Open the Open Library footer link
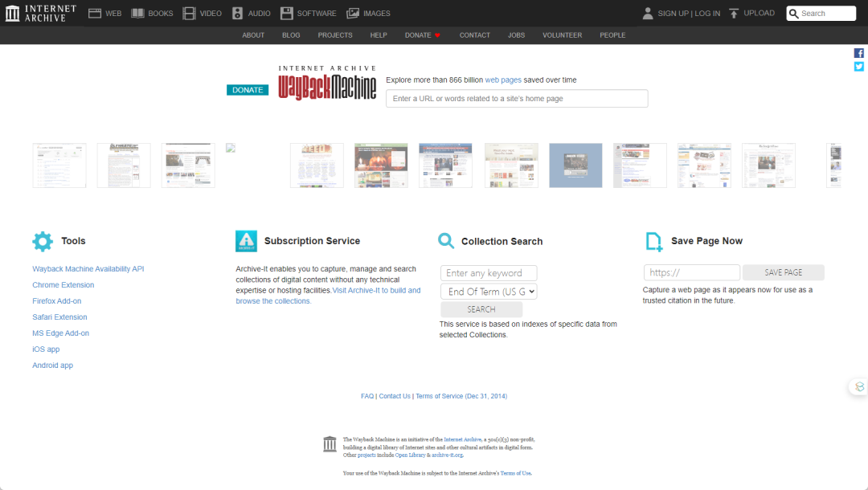 [410, 455]
